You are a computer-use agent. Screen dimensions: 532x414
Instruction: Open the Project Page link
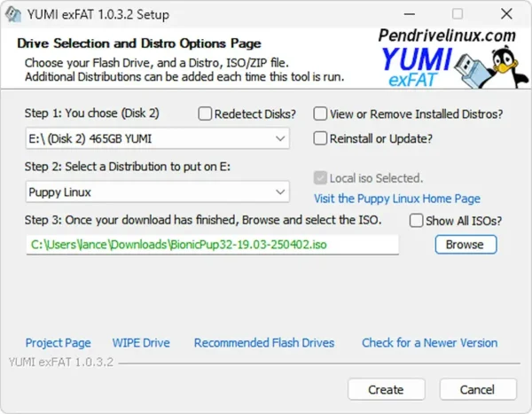click(58, 343)
